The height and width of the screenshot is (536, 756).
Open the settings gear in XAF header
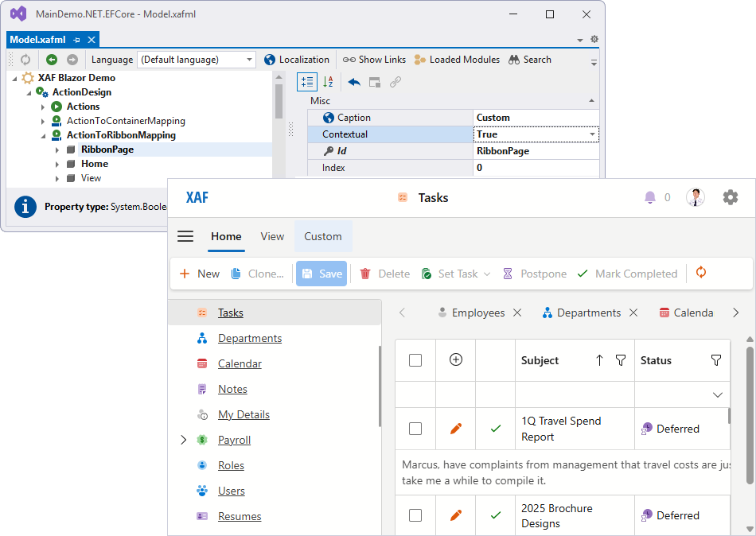point(730,197)
